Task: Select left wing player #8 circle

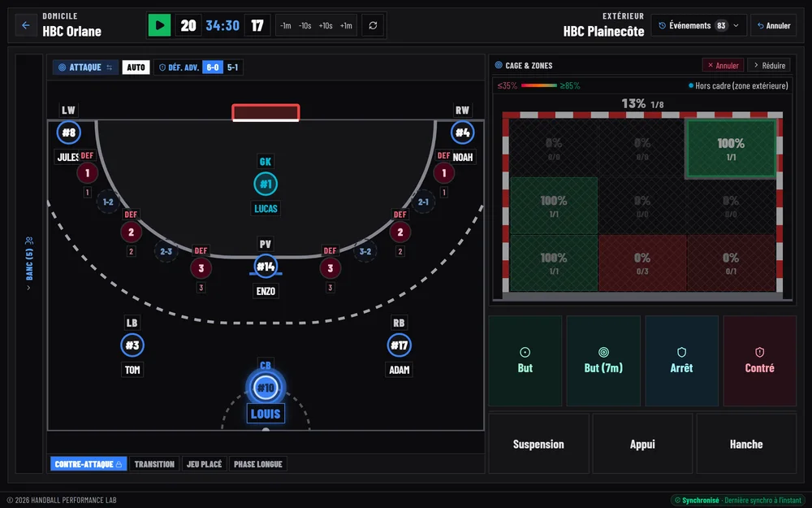Action: point(69,132)
